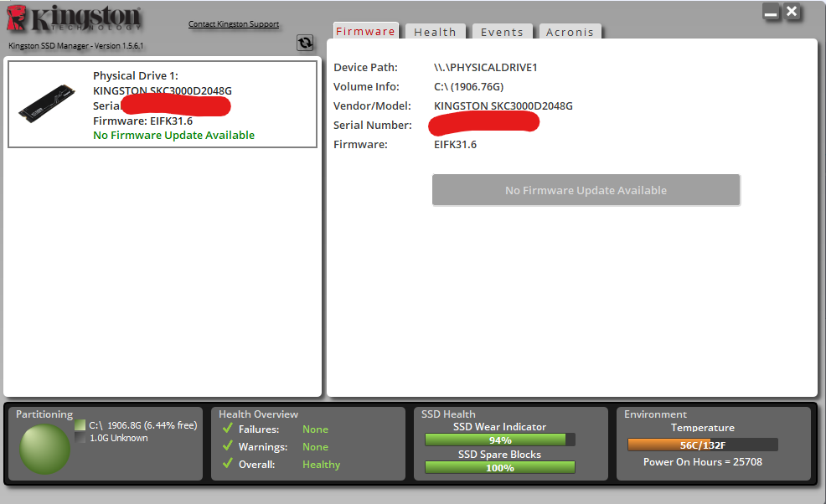The height and width of the screenshot is (504, 826).
Task: Open the Contact Kingston Support link
Action: pyautogui.click(x=234, y=24)
